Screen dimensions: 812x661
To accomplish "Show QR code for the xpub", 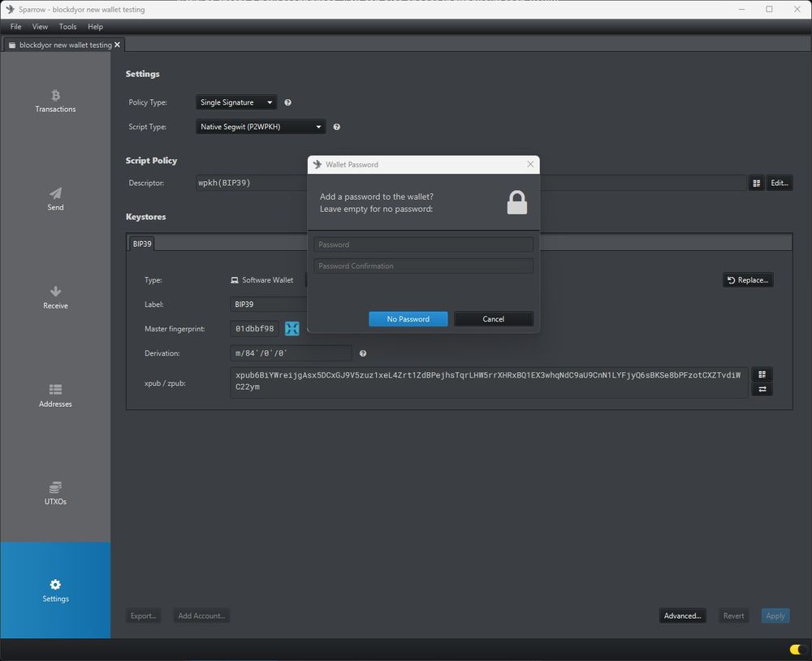I will [x=762, y=374].
